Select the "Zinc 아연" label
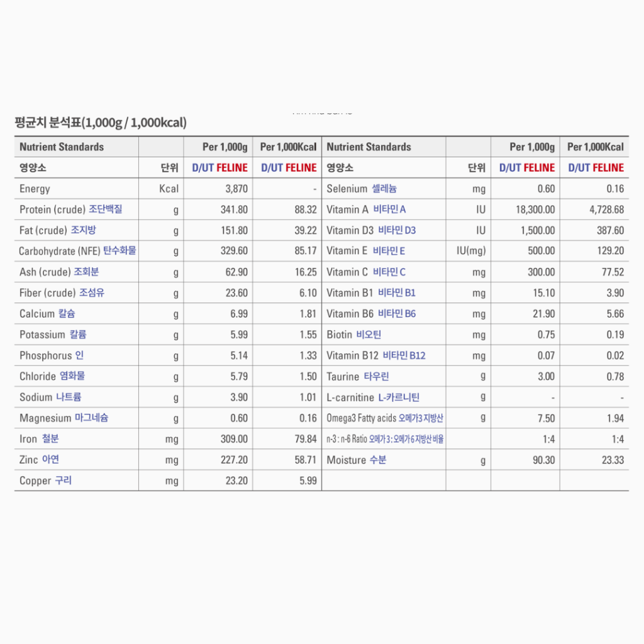 coord(39,460)
